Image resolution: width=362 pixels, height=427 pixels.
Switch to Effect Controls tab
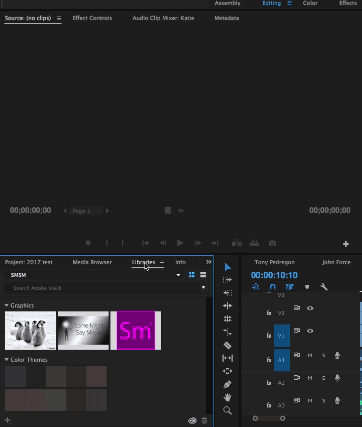[x=92, y=18]
